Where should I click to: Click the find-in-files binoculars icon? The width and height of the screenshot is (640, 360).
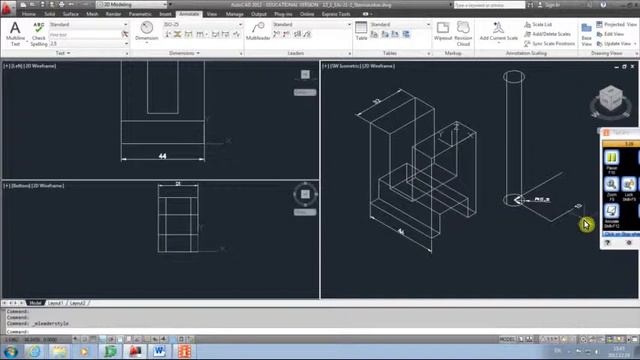(530, 5)
